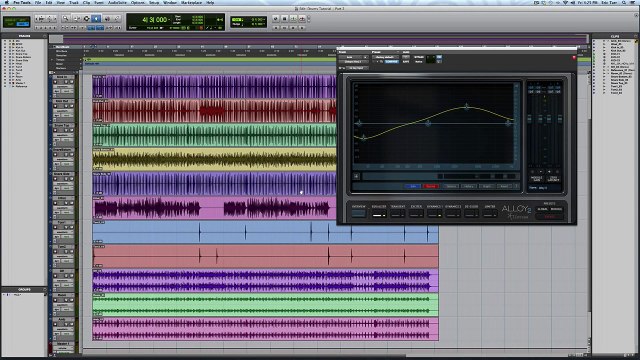
Task: Select the Scrubber speaker tool
Action: 107,19
